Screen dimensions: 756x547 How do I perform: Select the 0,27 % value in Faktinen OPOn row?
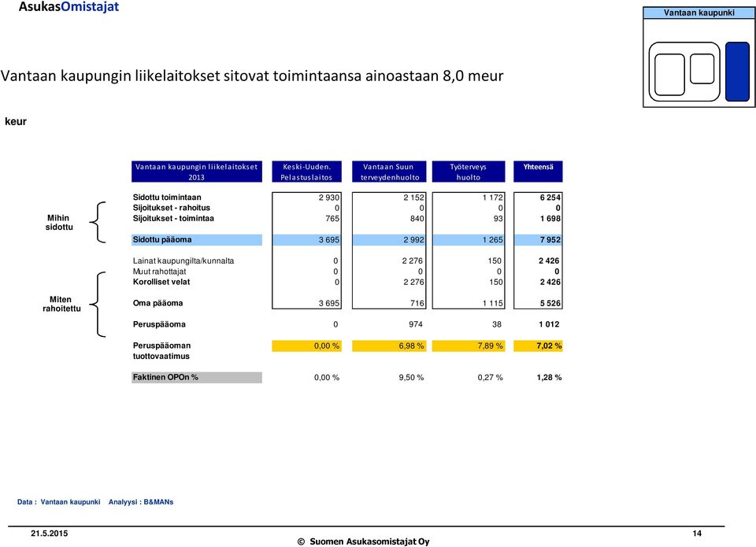point(491,377)
